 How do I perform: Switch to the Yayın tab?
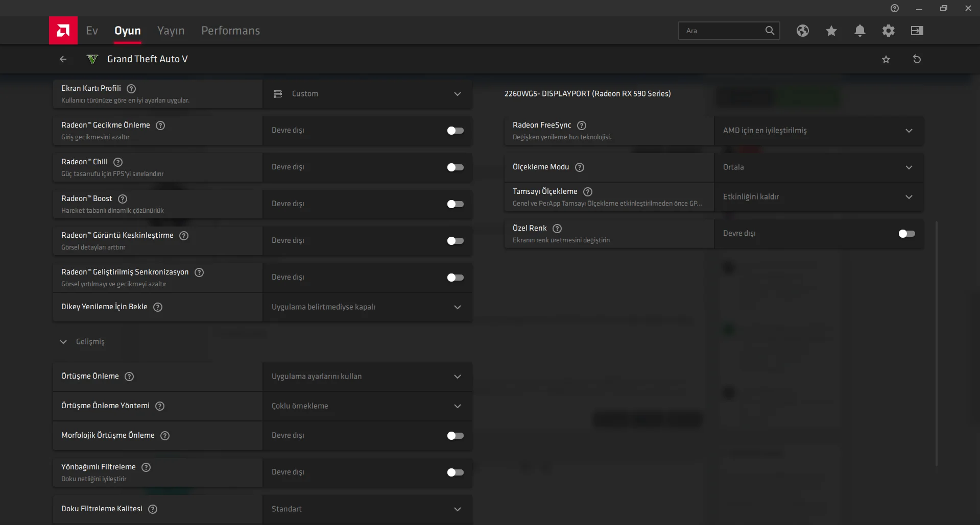pyautogui.click(x=171, y=31)
